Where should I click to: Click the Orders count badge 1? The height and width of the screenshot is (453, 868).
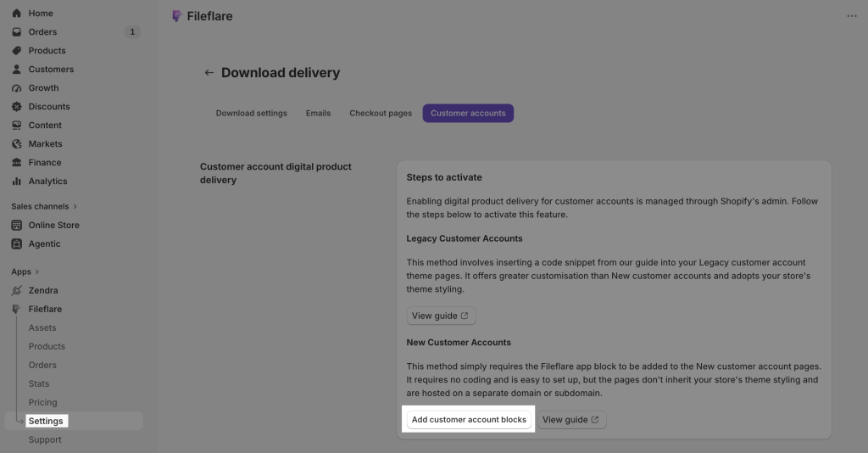[x=132, y=32]
